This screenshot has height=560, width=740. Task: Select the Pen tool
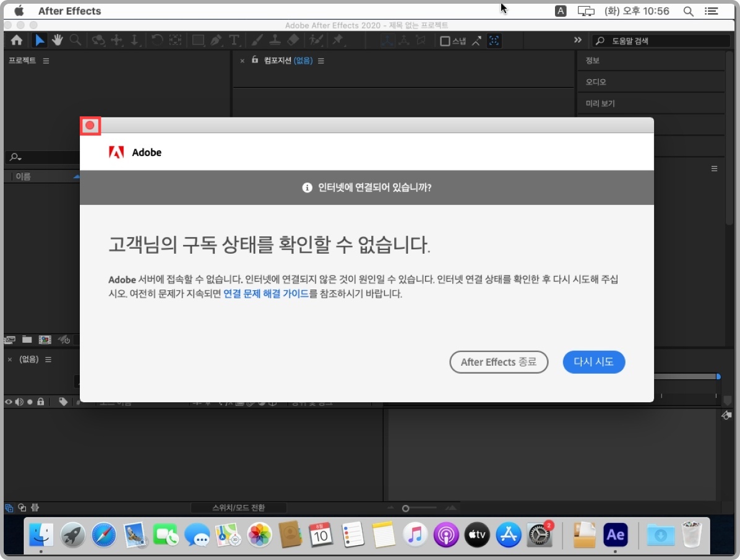coord(216,40)
